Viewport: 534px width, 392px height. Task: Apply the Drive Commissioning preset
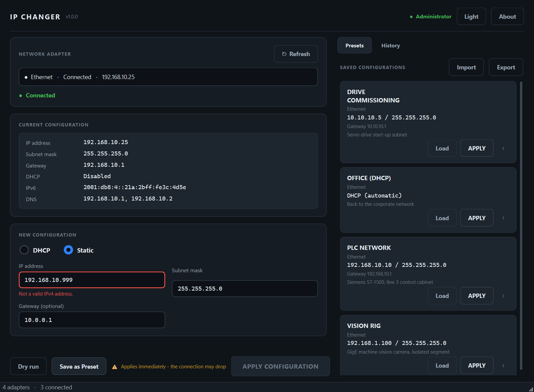pyautogui.click(x=477, y=148)
